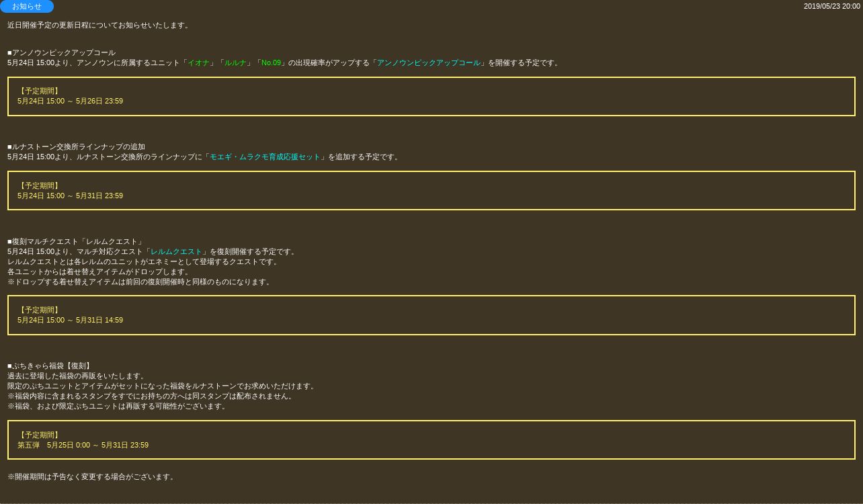This screenshot has height=504, width=863.
Task: Click 【予定期間】 label in the ぷちきゃら福袋 box
Action: pyautogui.click(x=40, y=435)
